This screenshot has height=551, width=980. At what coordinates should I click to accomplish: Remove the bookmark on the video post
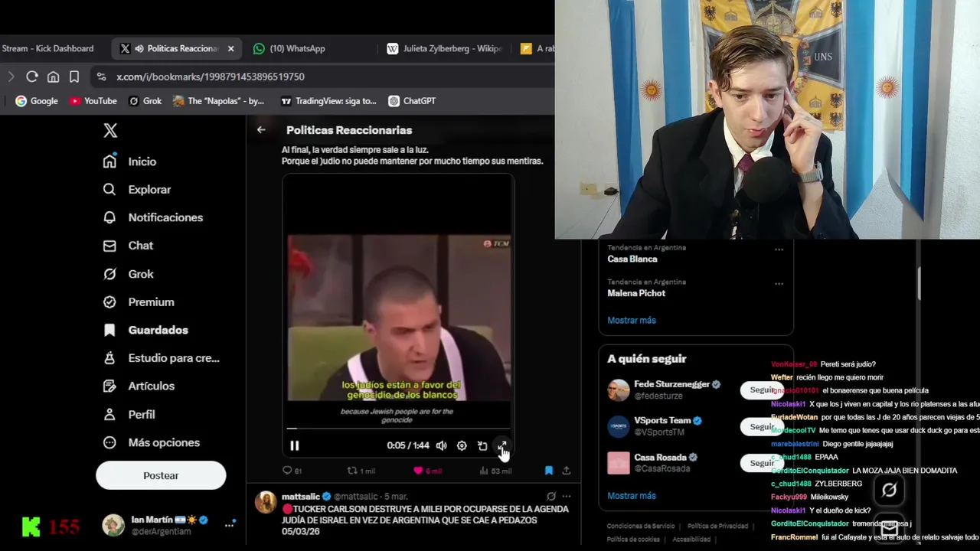(x=549, y=471)
